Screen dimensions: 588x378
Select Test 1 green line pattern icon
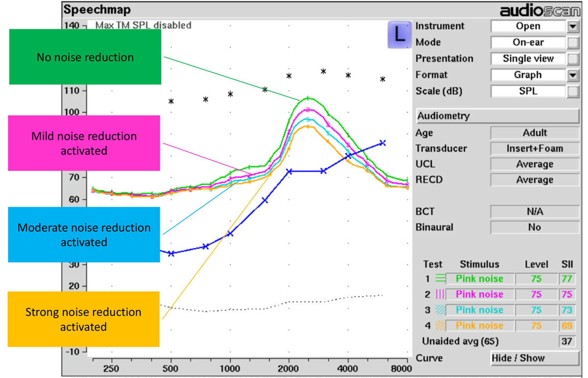(441, 279)
